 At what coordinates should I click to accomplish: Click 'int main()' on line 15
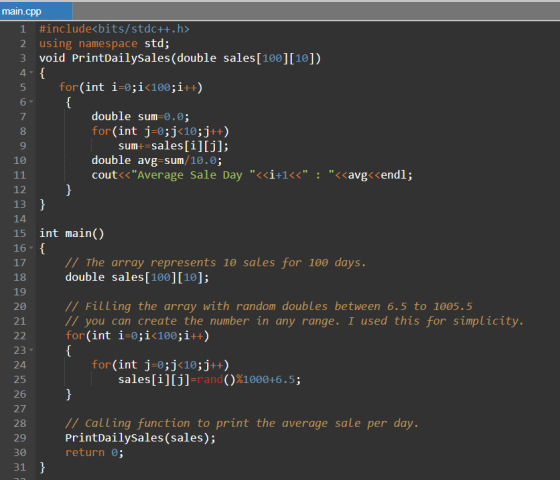click(x=72, y=234)
